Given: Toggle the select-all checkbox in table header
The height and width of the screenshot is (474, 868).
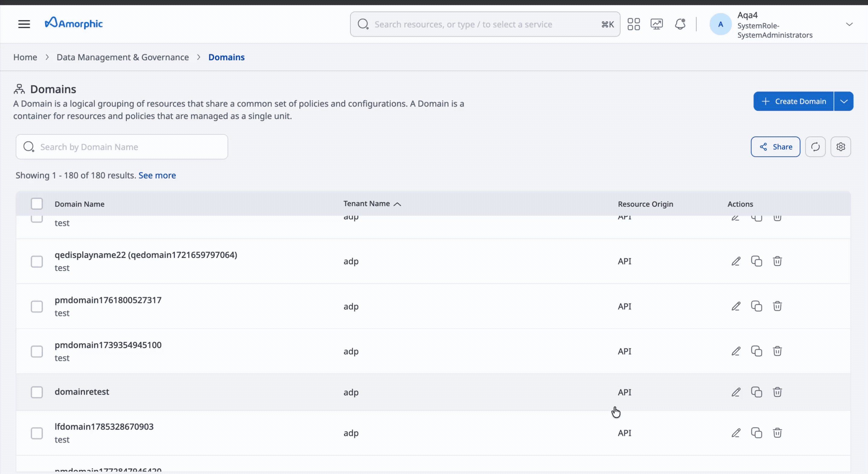Looking at the screenshot, I should (37, 204).
